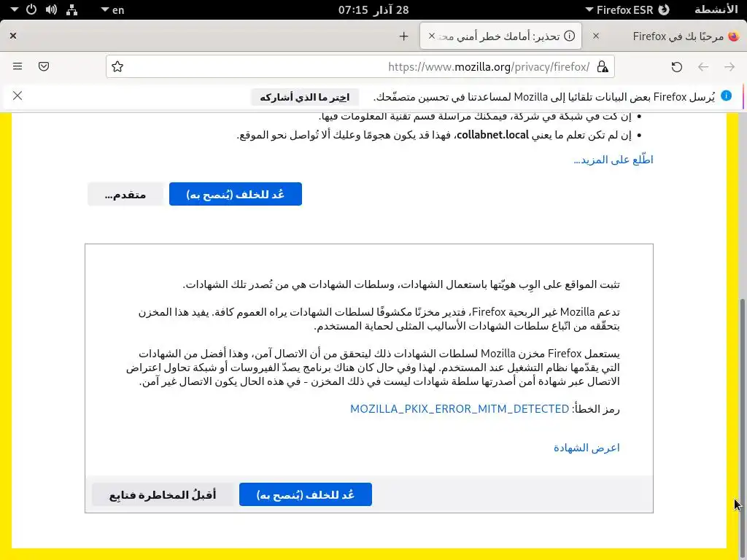This screenshot has width=747, height=560.
Task: Open the اطّلع على المزيد learn more link
Action: [x=613, y=160]
